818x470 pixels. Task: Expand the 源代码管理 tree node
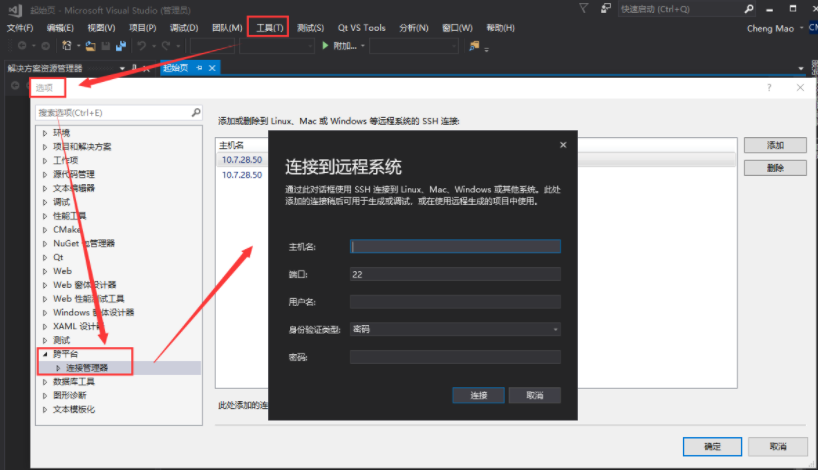(x=45, y=174)
